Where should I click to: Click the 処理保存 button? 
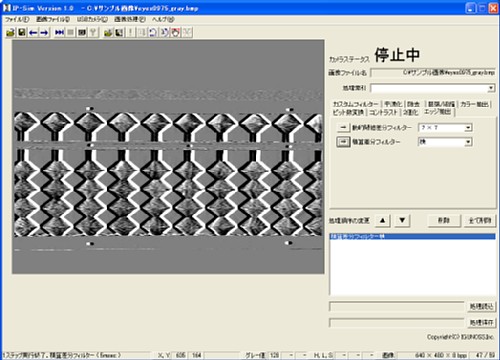(x=481, y=322)
